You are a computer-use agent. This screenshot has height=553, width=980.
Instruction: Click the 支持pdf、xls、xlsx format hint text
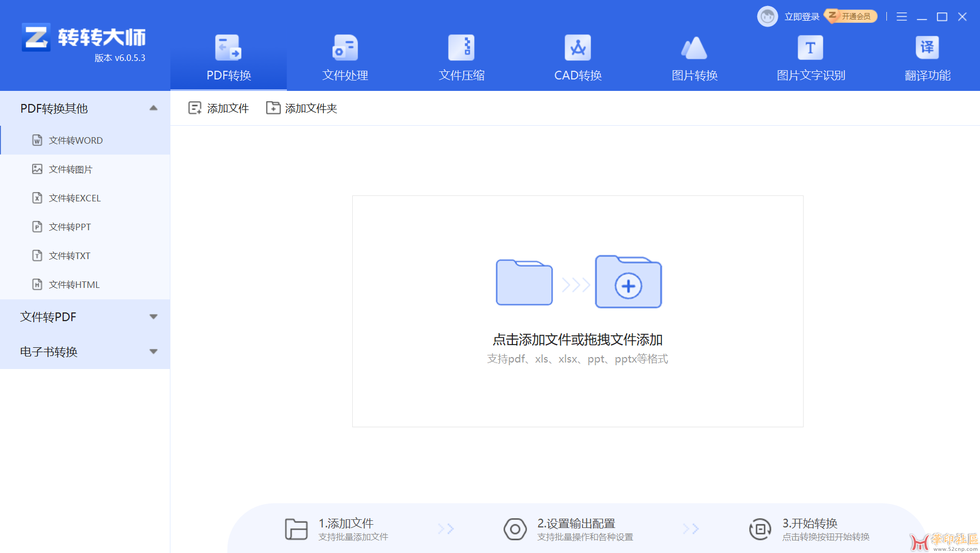pos(578,359)
